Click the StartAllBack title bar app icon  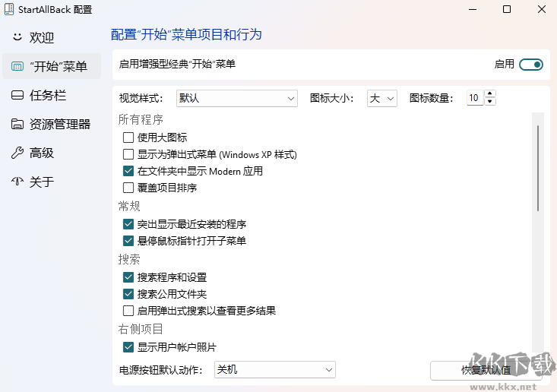(x=9, y=10)
